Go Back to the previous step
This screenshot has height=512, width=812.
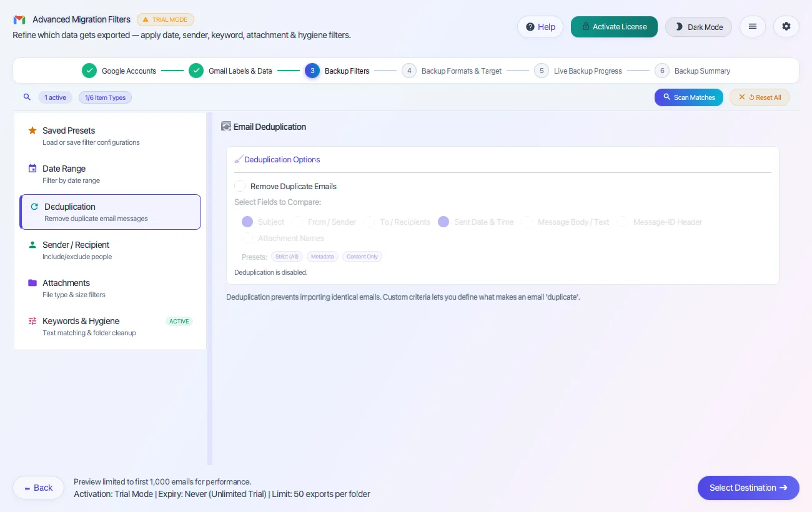[x=38, y=488]
